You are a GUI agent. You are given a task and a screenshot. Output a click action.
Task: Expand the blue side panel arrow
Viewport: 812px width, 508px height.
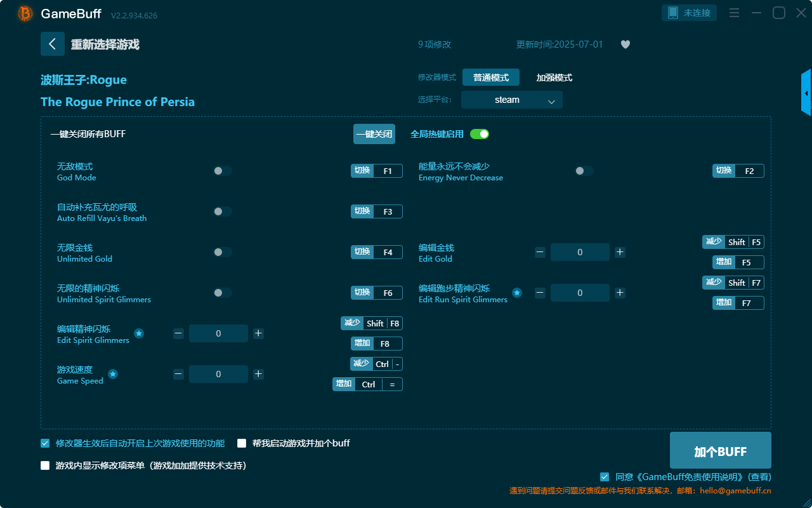click(806, 93)
